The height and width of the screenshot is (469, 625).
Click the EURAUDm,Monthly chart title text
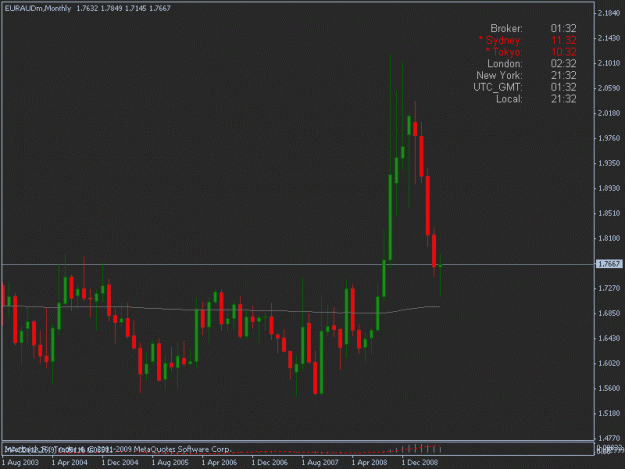[x=38, y=8]
